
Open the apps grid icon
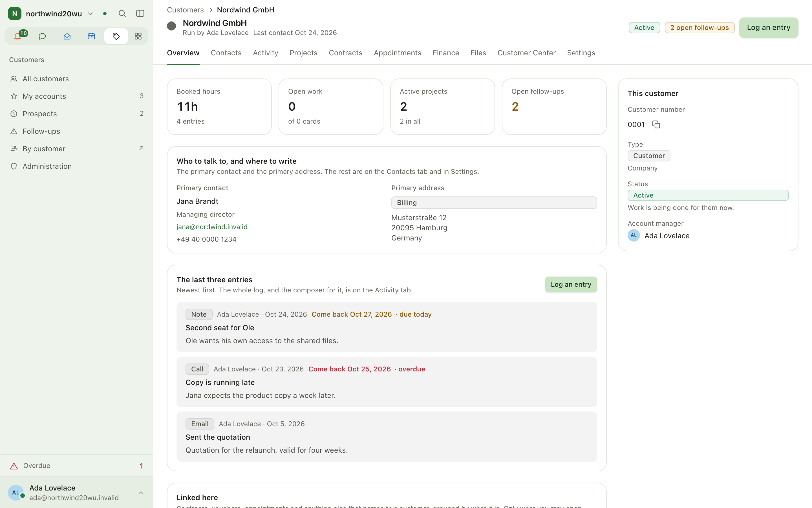pos(138,36)
